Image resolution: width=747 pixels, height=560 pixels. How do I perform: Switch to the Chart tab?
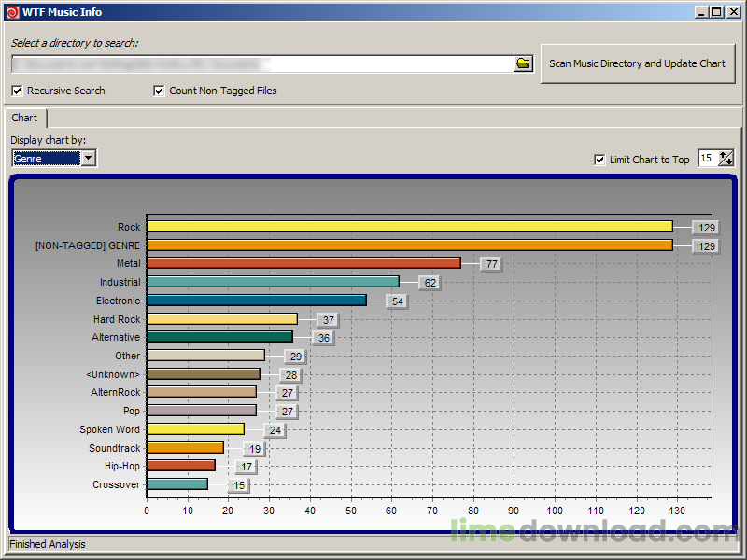coord(25,118)
